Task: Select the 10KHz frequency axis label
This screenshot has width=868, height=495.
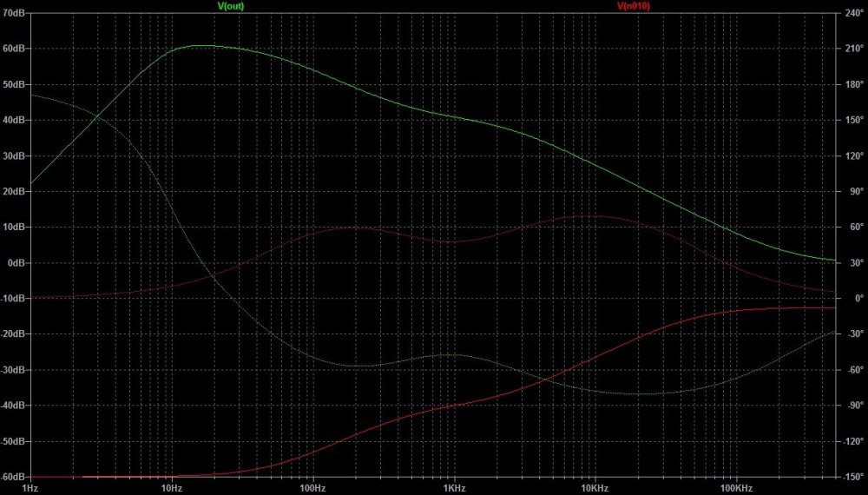Action: [595, 488]
